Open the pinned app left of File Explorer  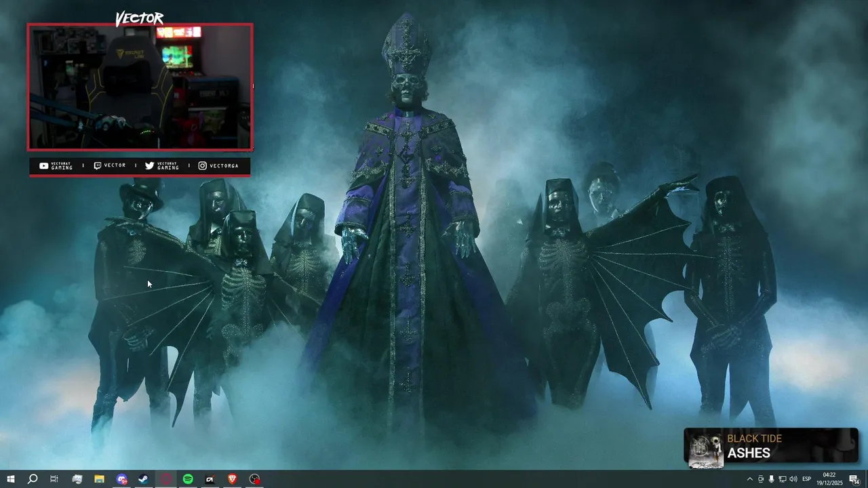[77, 479]
